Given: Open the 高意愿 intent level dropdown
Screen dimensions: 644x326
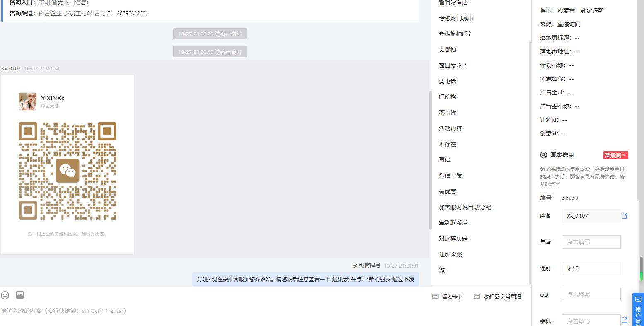Looking at the screenshot, I should point(616,155).
